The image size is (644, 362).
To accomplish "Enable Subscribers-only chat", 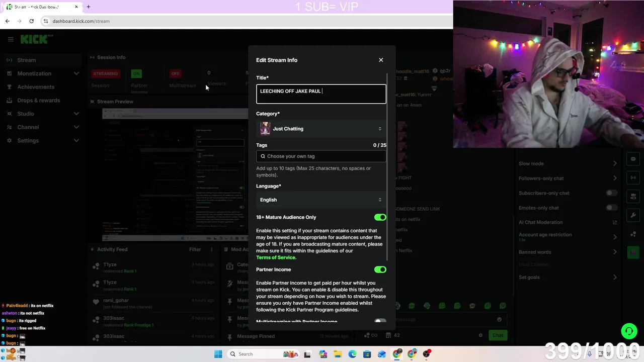I will click(611, 193).
